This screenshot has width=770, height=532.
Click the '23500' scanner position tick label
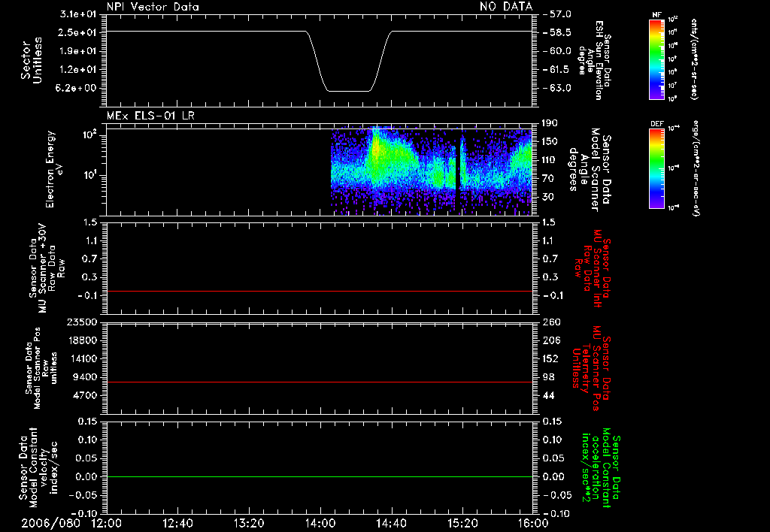pyautogui.click(x=81, y=322)
